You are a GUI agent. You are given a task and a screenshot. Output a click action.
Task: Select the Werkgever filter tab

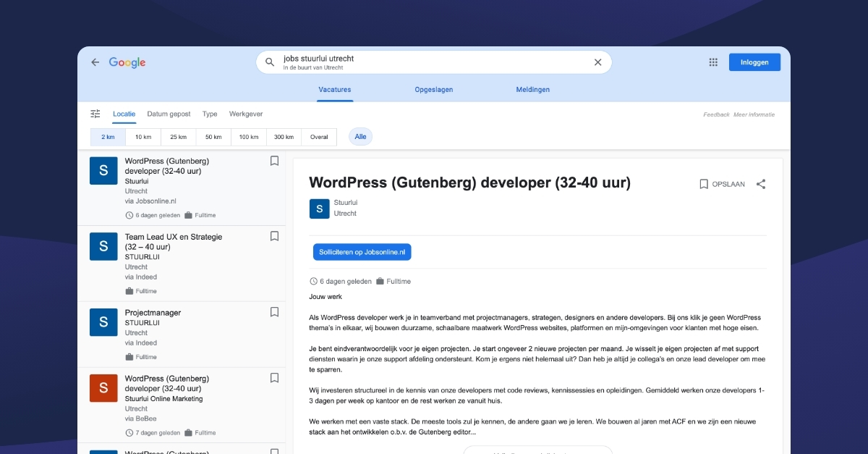pyautogui.click(x=246, y=114)
